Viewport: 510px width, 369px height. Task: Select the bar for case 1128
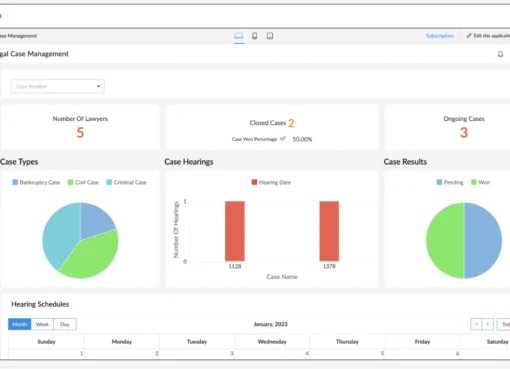[235, 231]
